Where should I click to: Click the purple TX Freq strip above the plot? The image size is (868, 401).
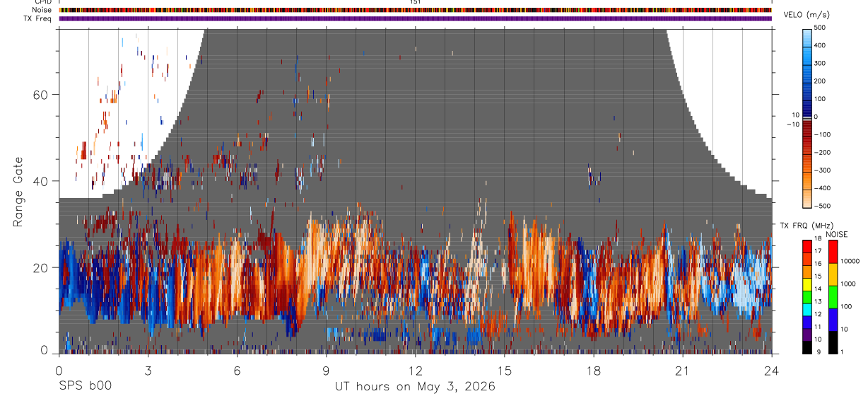pyautogui.click(x=415, y=18)
